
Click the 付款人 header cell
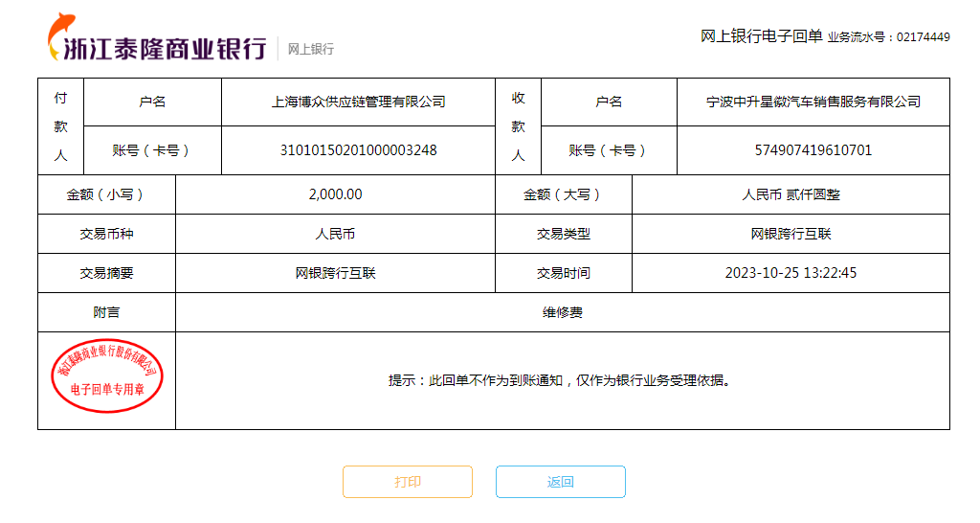pyautogui.click(x=60, y=126)
